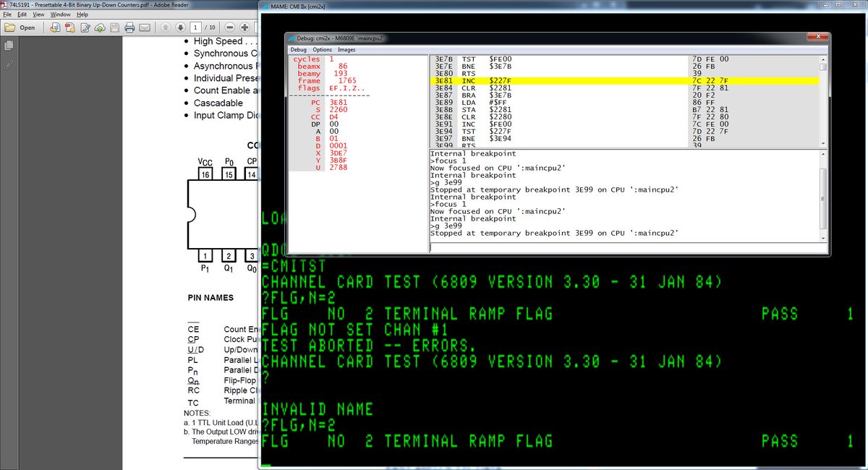Click the debugger command input line
This screenshot has height=470, width=868.
(x=629, y=247)
